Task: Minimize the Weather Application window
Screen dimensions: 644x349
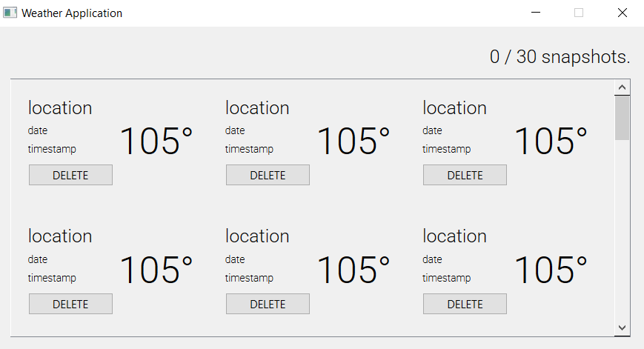Action: click(536, 13)
